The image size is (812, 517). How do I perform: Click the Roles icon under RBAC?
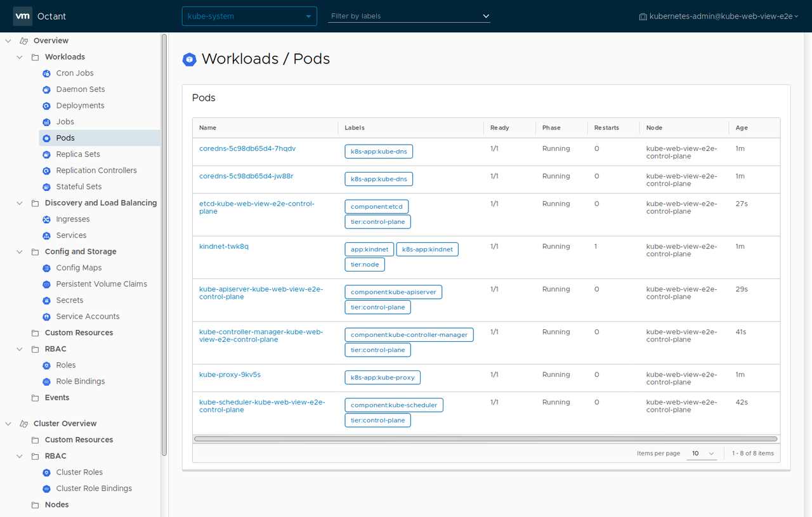[x=46, y=365]
